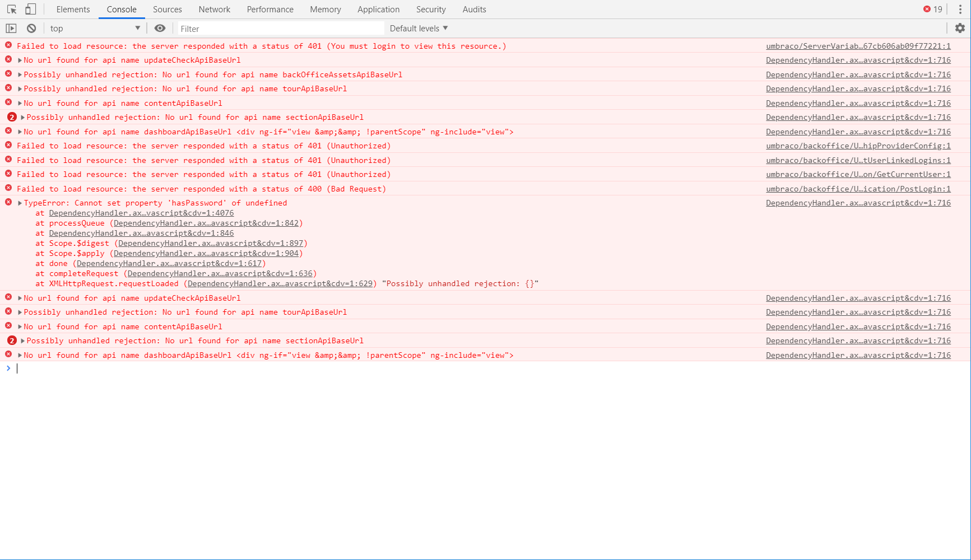The image size is (971, 560).
Task: Click inside the Filter input field
Action: click(280, 28)
